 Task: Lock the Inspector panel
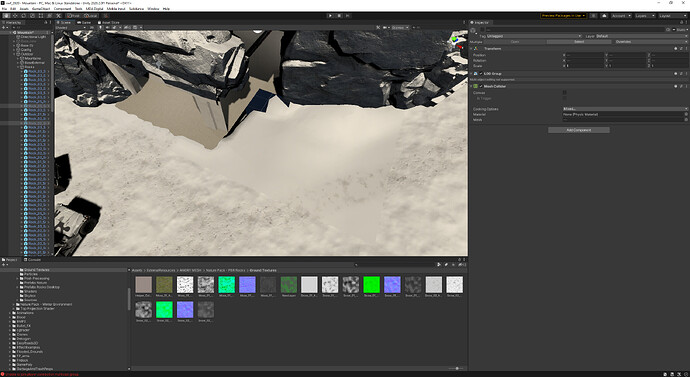(681, 22)
